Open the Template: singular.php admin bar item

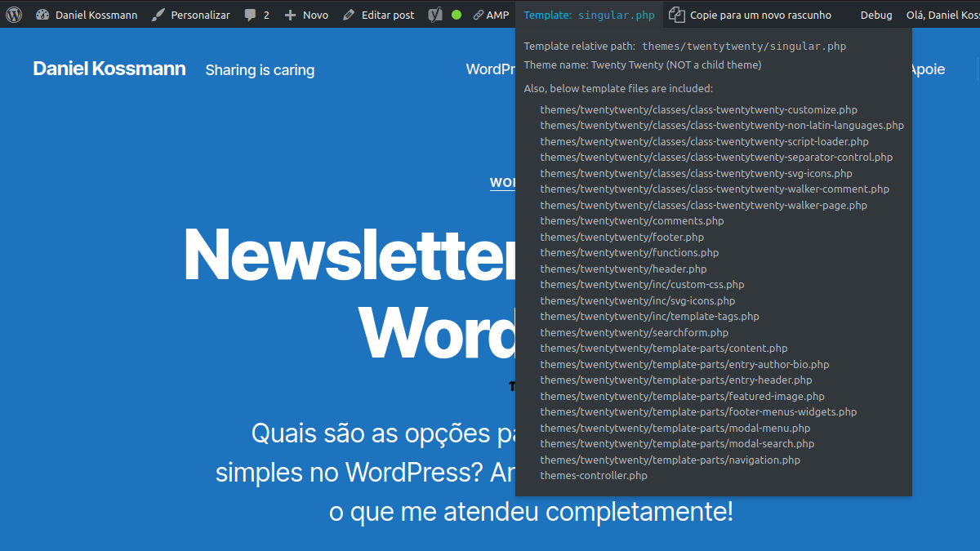[589, 15]
